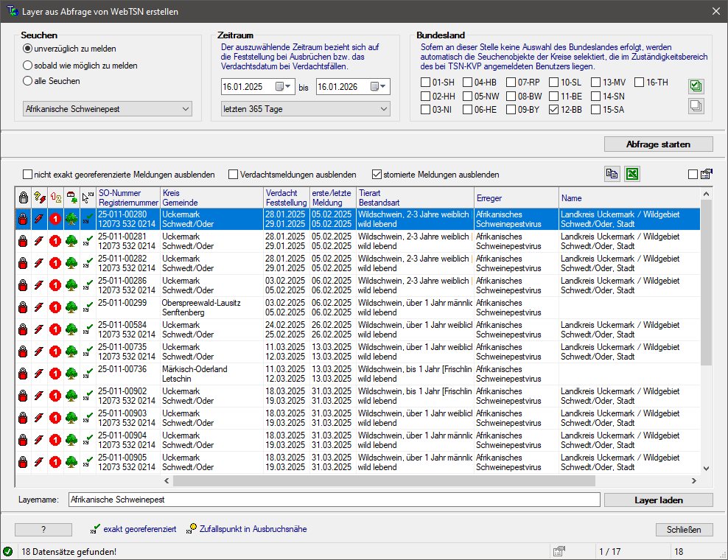The image size is (728, 560).
Task: Click red number 1 icon in row 25-011-00286
Action: tap(55, 285)
